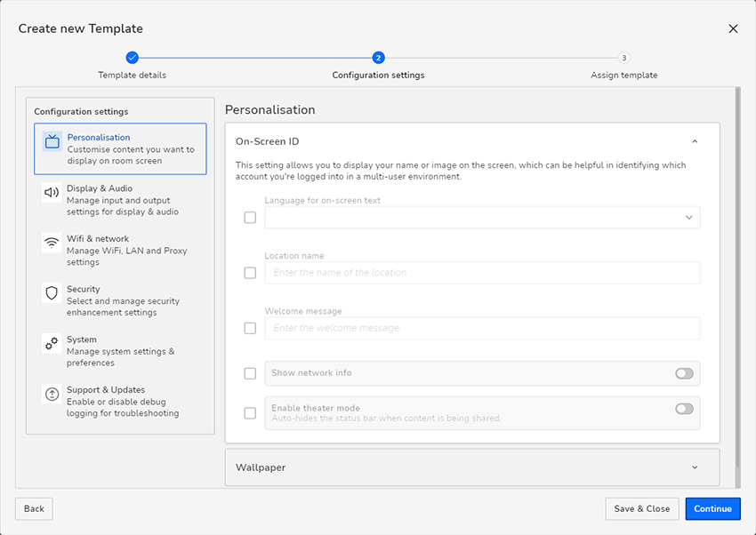
Task: Click the Wifi & network icon
Action: [52, 244]
